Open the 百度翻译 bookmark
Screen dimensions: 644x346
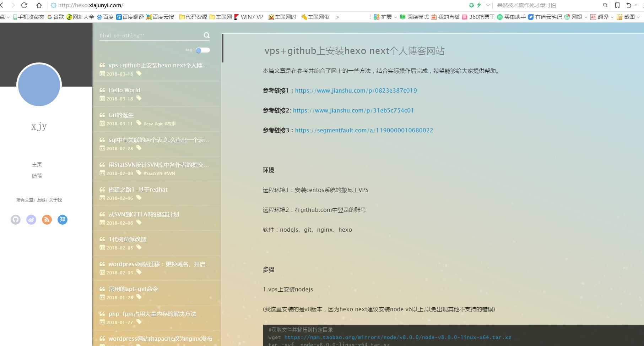(x=130, y=17)
